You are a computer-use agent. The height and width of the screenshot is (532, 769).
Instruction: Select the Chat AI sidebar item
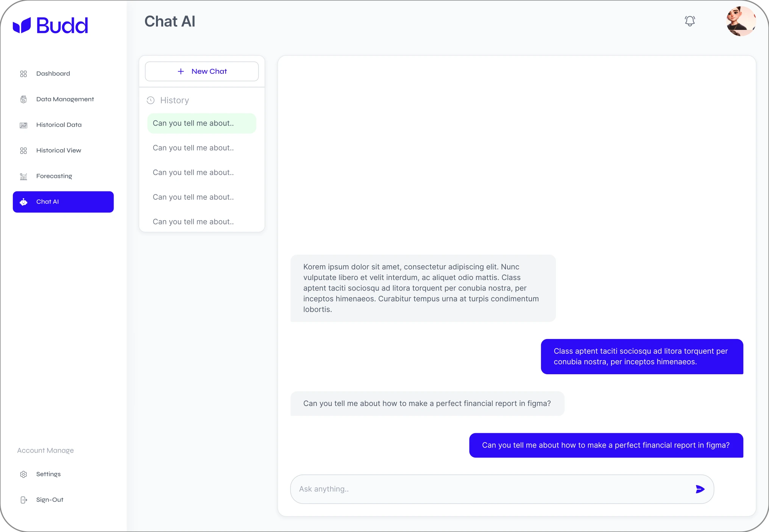63,202
